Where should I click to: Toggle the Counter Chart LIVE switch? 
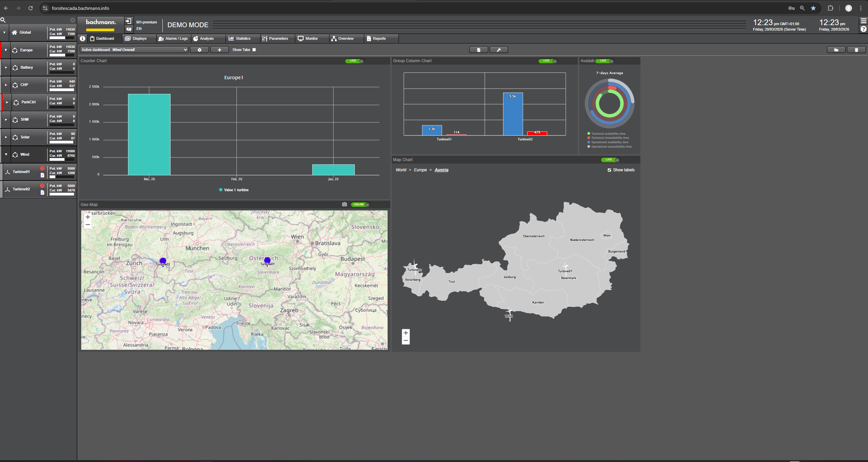click(354, 61)
